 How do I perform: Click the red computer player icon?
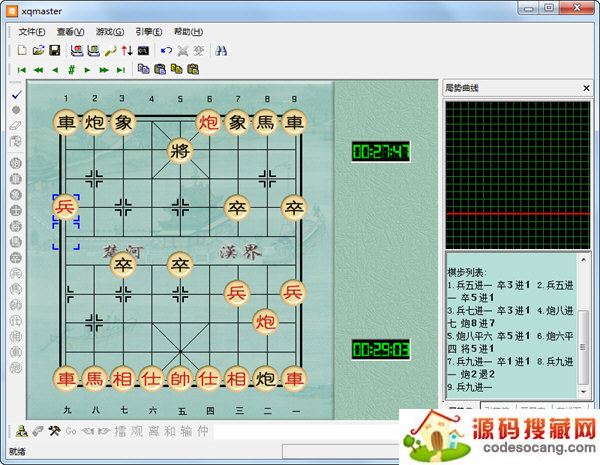pos(77,51)
